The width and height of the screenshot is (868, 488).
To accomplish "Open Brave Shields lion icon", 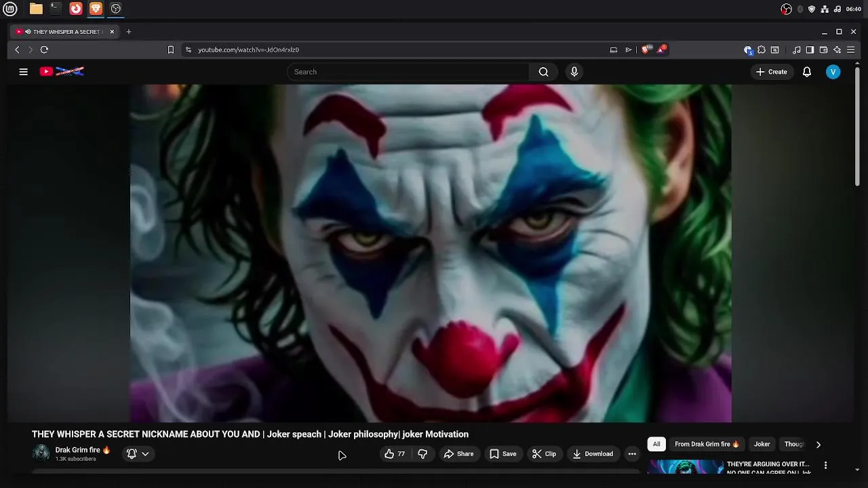I will click(x=646, y=49).
